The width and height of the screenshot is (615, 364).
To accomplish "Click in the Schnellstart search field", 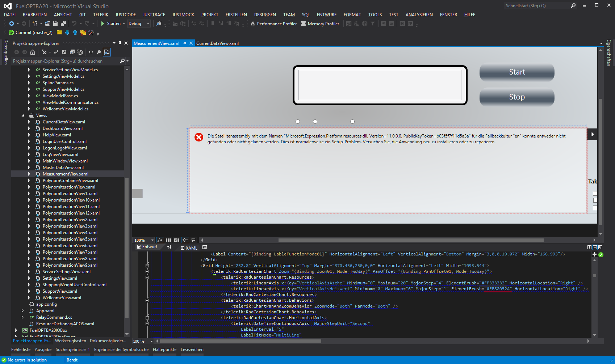I will click(537, 5).
